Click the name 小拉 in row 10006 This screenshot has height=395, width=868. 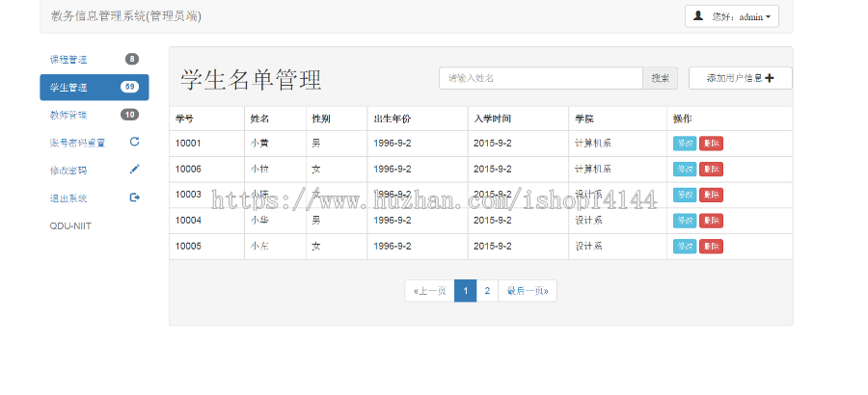pyautogui.click(x=259, y=169)
